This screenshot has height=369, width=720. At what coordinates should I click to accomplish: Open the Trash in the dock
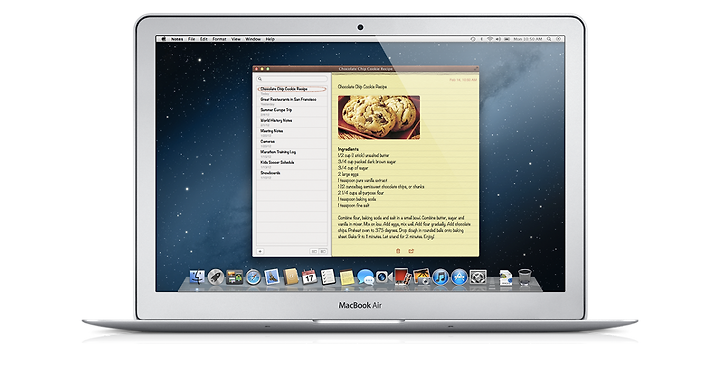tap(525, 277)
